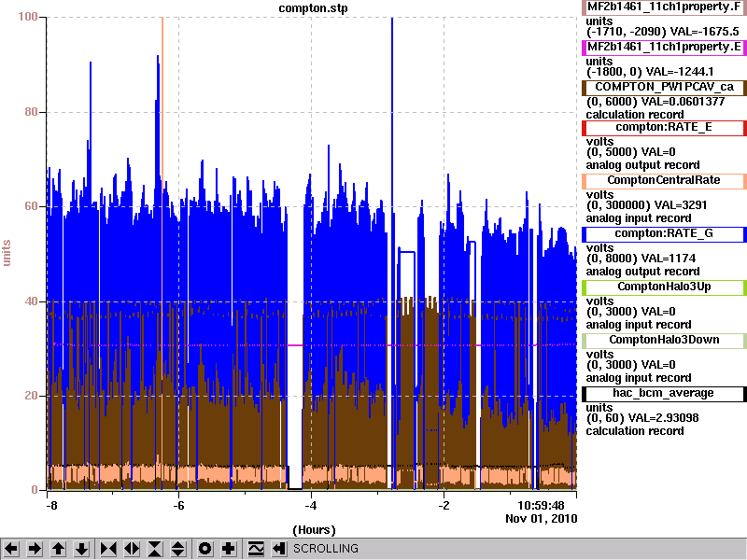Image resolution: width=747 pixels, height=560 pixels.
Task: Click the (Hours) x-axis label
Action: 314,530
